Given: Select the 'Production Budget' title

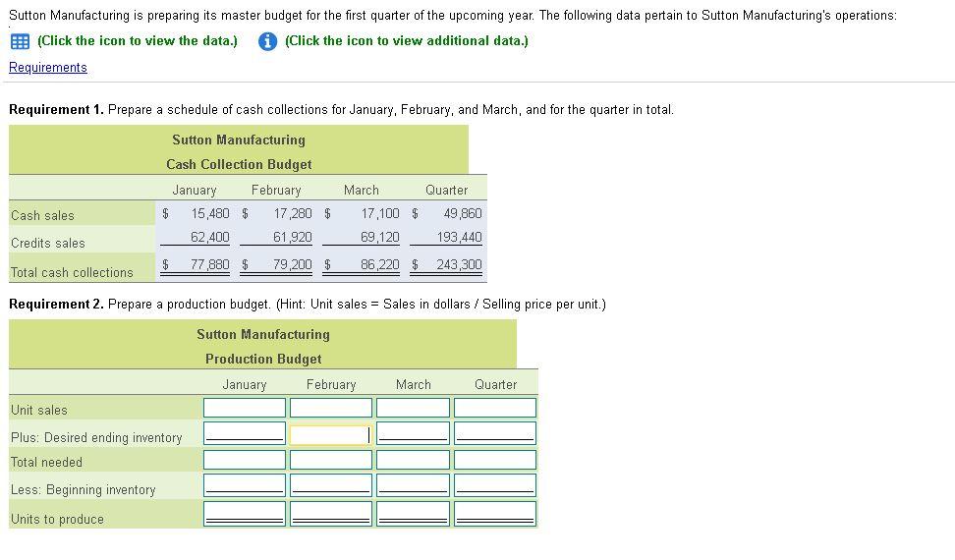Looking at the screenshot, I should (263, 360).
